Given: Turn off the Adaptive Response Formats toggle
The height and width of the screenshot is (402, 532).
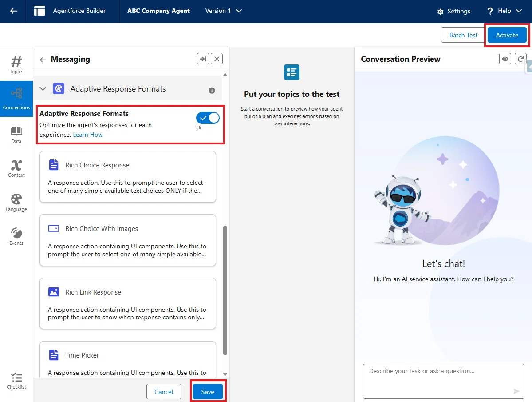Looking at the screenshot, I should (208, 118).
